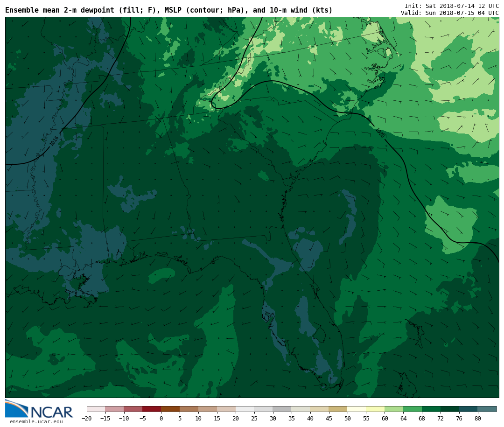The height and width of the screenshot is (427, 504).
Task: Click the dark red swatch between -5 and 0
Action: click(152, 409)
